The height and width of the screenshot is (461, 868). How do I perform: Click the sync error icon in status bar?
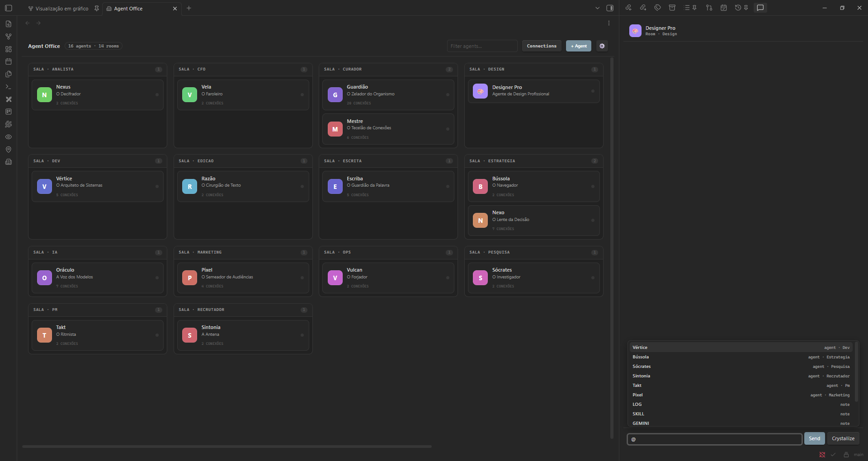point(822,455)
